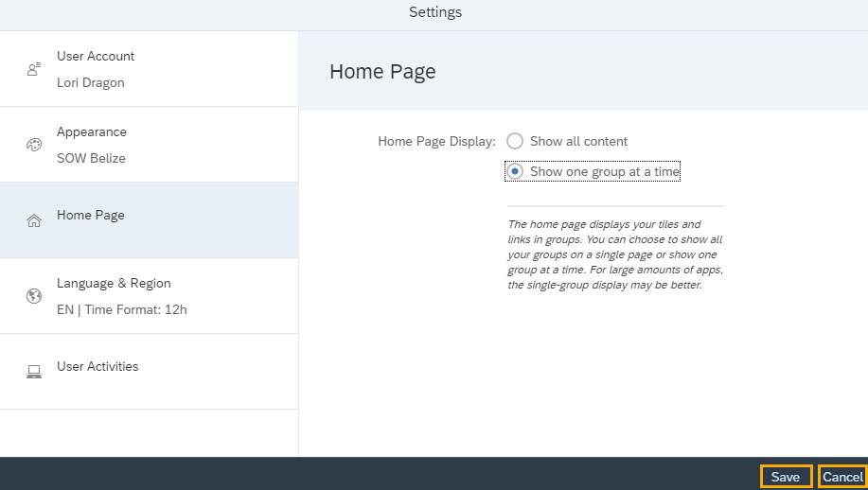This screenshot has width=868, height=490.
Task: Click the Language & Region globe icon
Action: tap(34, 296)
